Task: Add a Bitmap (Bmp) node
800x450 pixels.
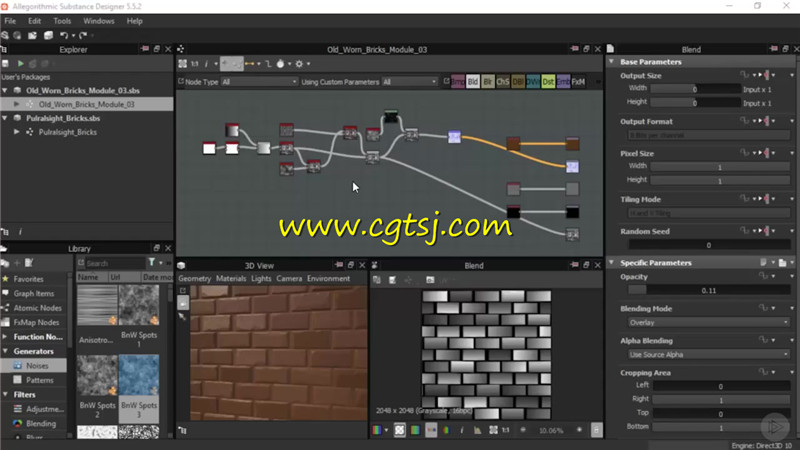Action: point(458,82)
